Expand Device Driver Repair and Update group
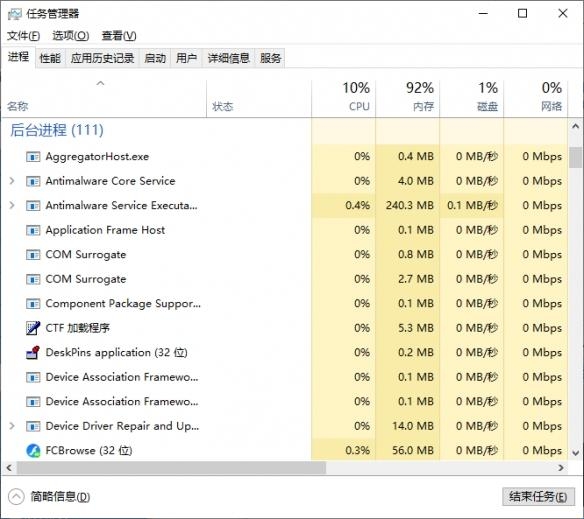This screenshot has height=519, width=584. pyautogui.click(x=12, y=426)
